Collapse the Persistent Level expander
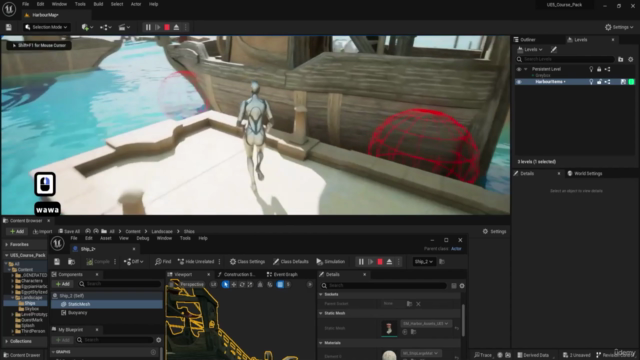The height and width of the screenshot is (360, 640). [x=526, y=69]
